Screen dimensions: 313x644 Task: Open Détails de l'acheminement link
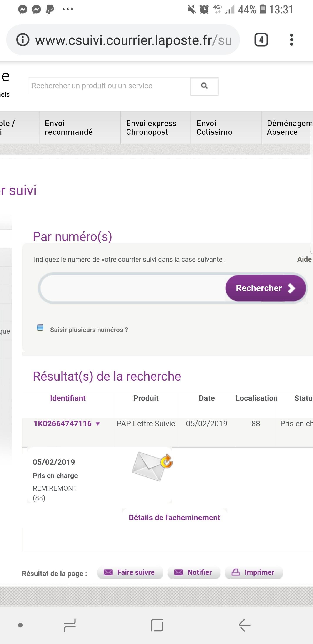[x=174, y=518]
